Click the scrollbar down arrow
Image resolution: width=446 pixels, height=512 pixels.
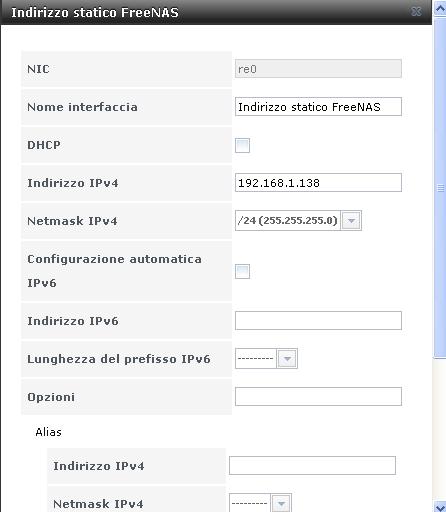click(440, 505)
